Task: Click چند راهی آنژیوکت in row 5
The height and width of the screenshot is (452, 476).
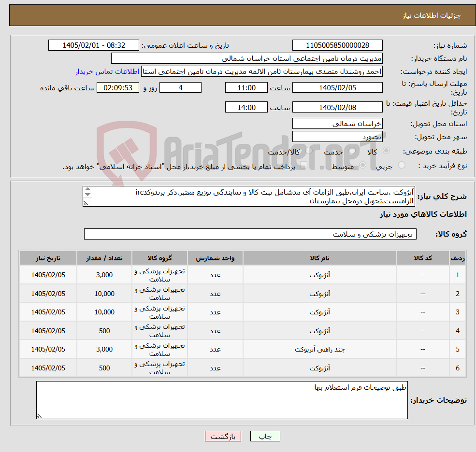Action: (319, 350)
